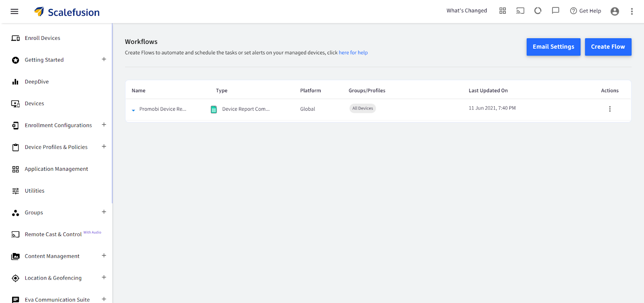Open actions menu for Promobi Device row
The image size is (644, 303).
[x=610, y=109]
